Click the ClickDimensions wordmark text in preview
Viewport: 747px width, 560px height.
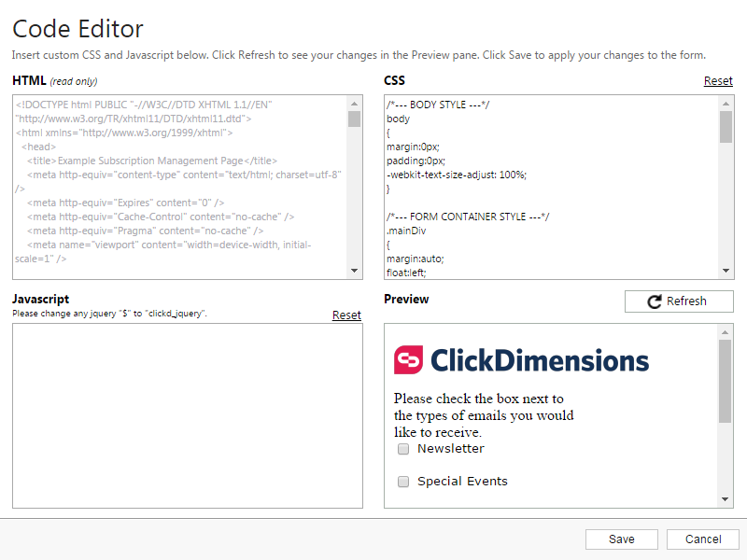(x=540, y=360)
